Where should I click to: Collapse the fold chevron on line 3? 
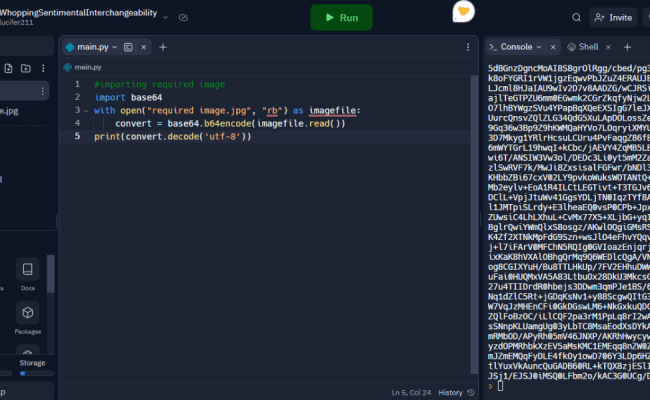[x=86, y=111]
